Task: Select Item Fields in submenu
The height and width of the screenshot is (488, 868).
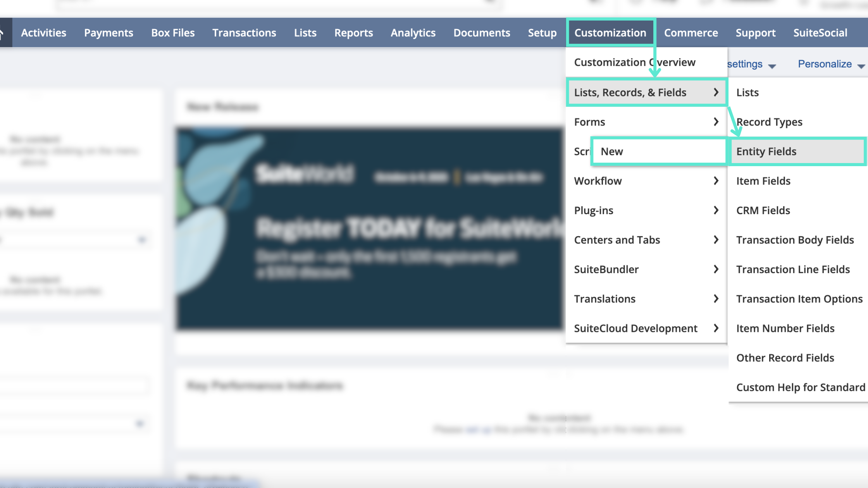Action: point(798,181)
